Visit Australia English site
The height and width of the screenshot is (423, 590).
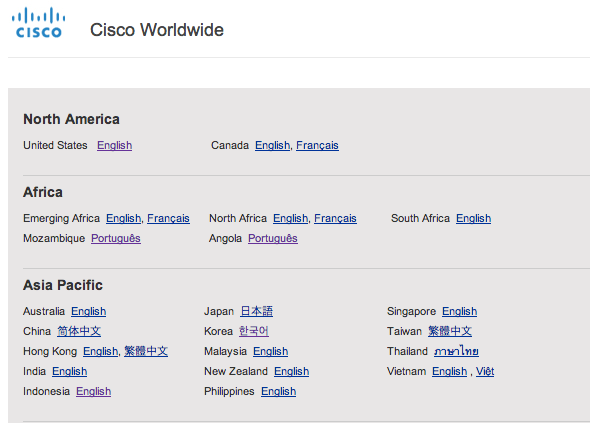pyautogui.click(x=88, y=311)
